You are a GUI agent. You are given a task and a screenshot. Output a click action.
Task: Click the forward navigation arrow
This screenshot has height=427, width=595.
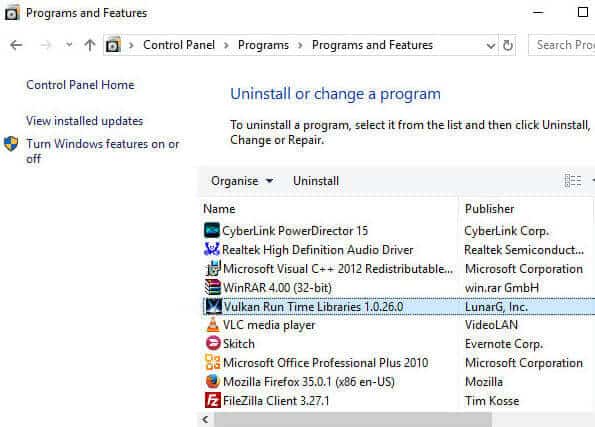(x=46, y=45)
